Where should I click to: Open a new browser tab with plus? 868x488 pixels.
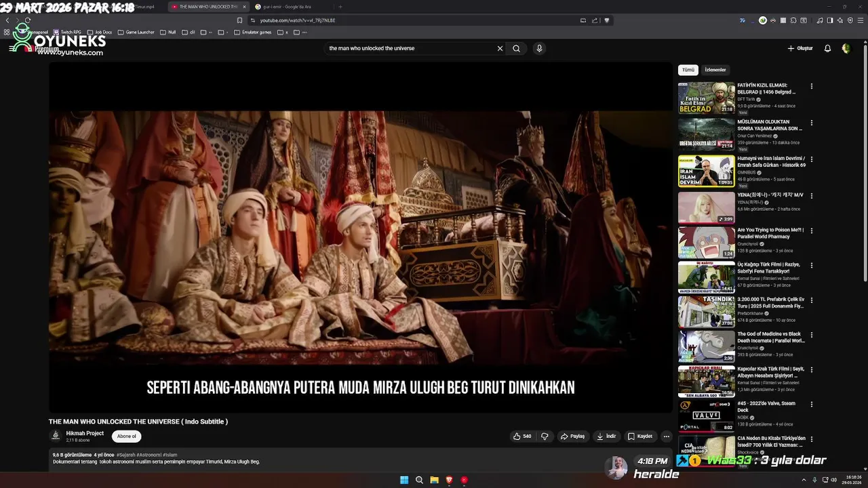[x=340, y=7]
